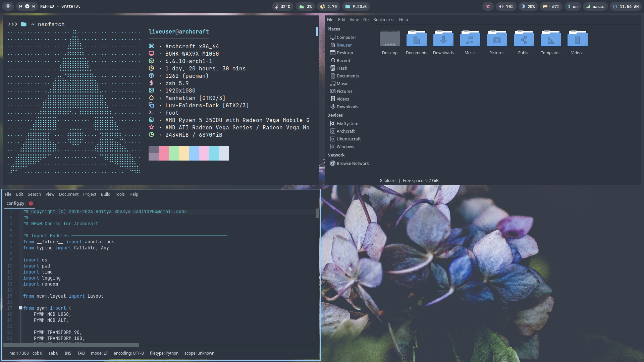Image resolution: width=644 pixels, height=362 pixels.
Task: Click the battery indicator in top bar
Action: [x=551, y=6]
